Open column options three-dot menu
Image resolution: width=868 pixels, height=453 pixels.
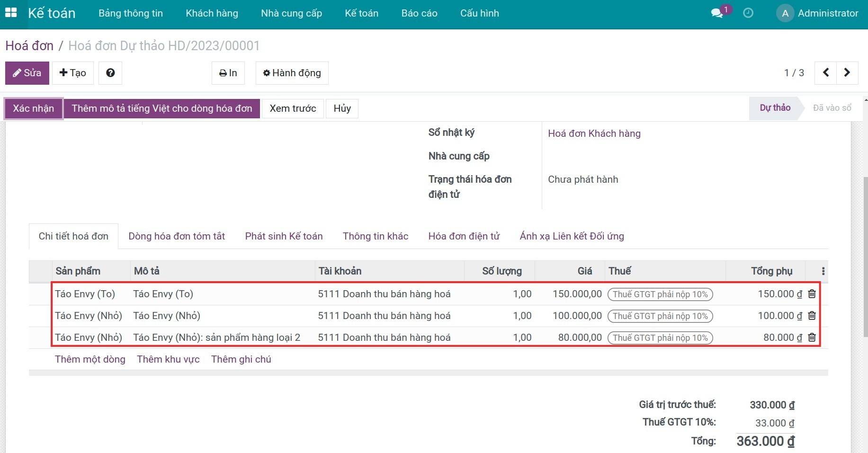823,271
